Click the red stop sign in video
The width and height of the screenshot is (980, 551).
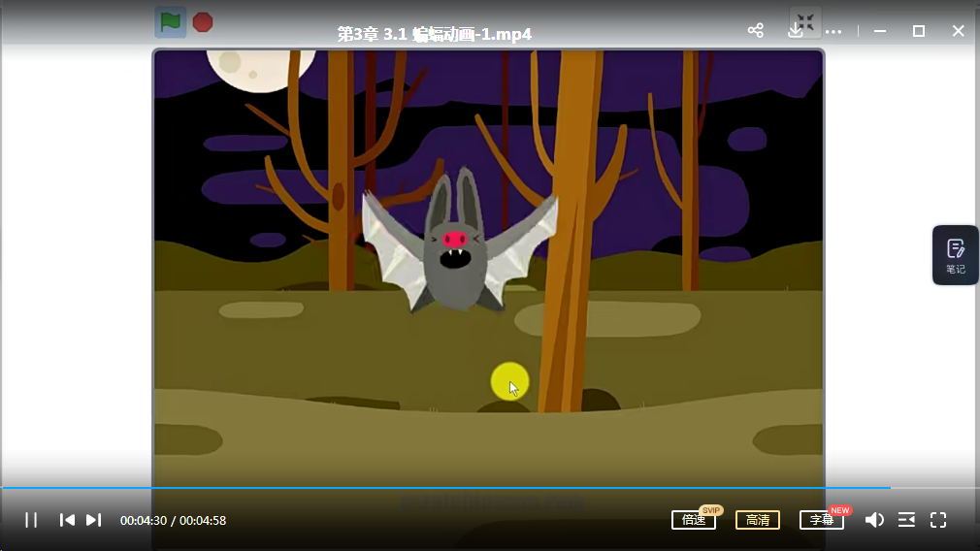(x=202, y=21)
